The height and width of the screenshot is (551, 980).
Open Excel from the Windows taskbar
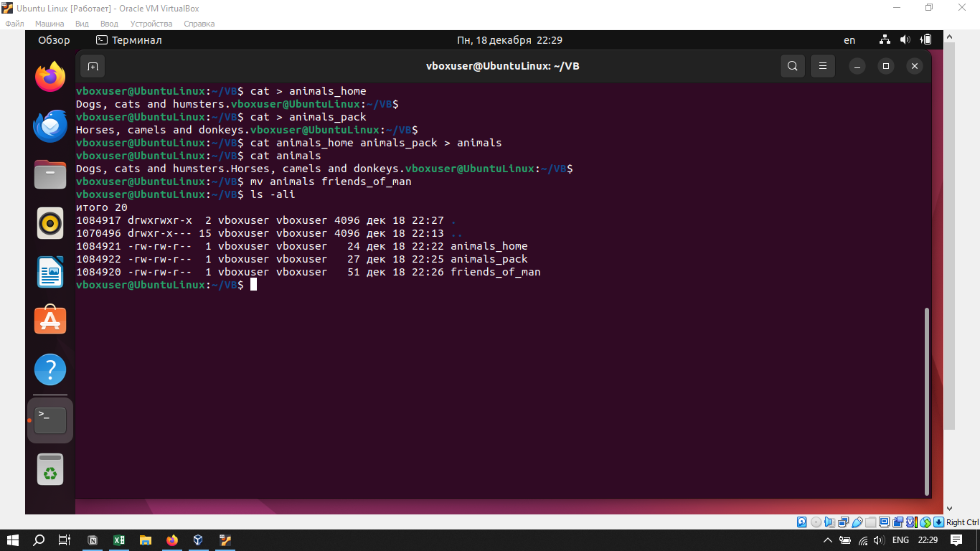(x=119, y=540)
